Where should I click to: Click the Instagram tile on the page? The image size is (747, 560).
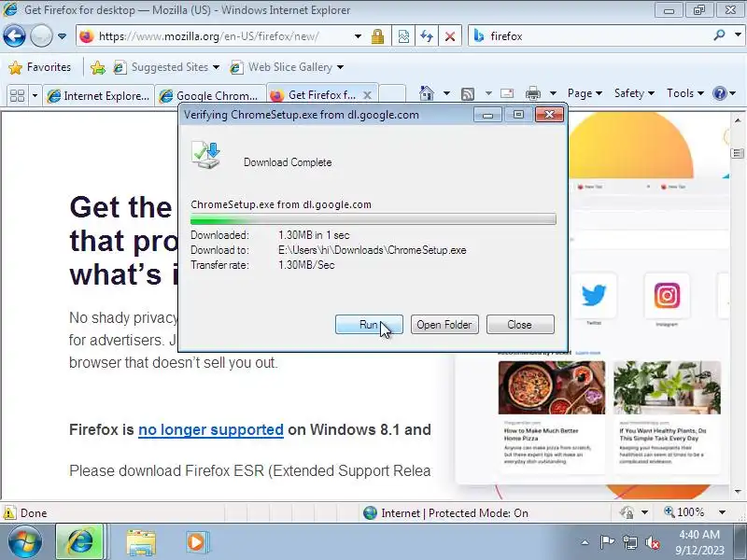pos(667,296)
